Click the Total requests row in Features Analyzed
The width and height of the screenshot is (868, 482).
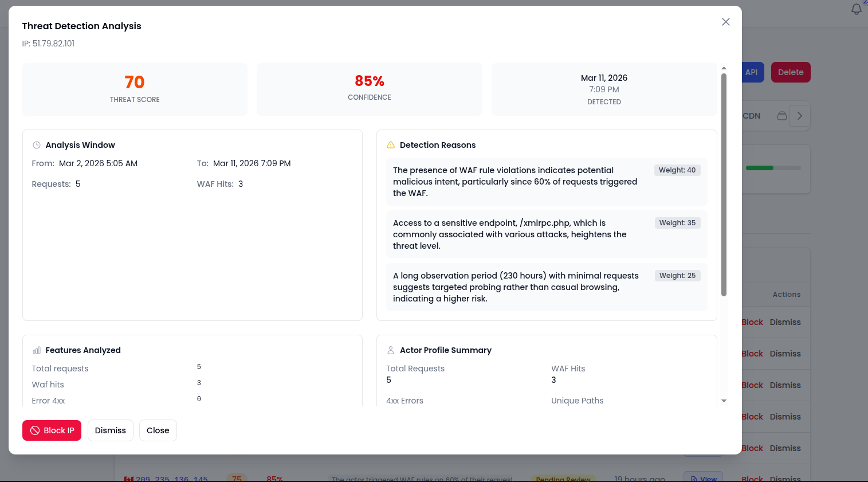pos(192,369)
